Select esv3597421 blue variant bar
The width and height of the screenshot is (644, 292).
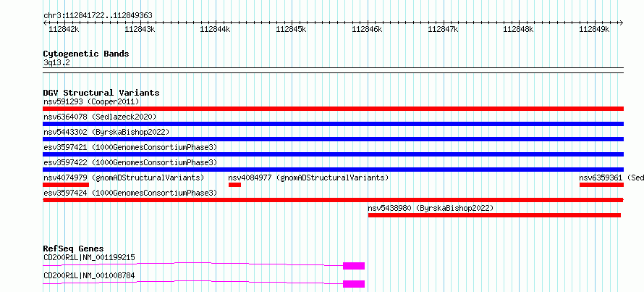(x=333, y=154)
